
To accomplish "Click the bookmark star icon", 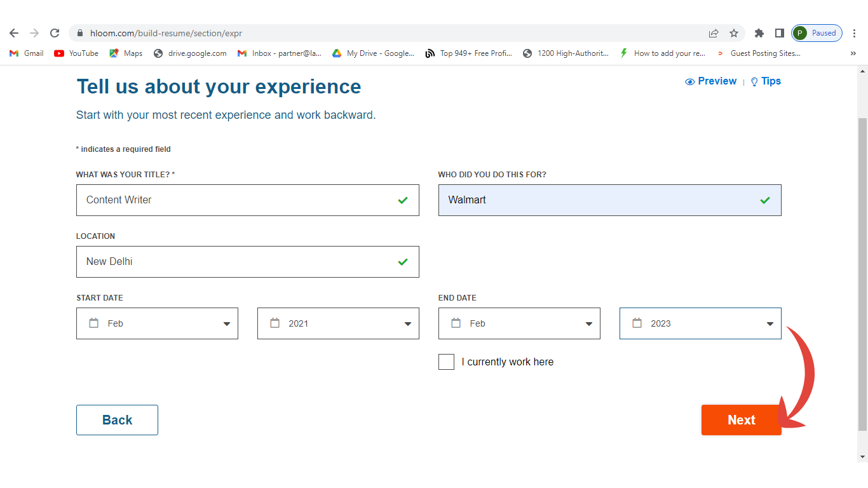I will tap(734, 33).
